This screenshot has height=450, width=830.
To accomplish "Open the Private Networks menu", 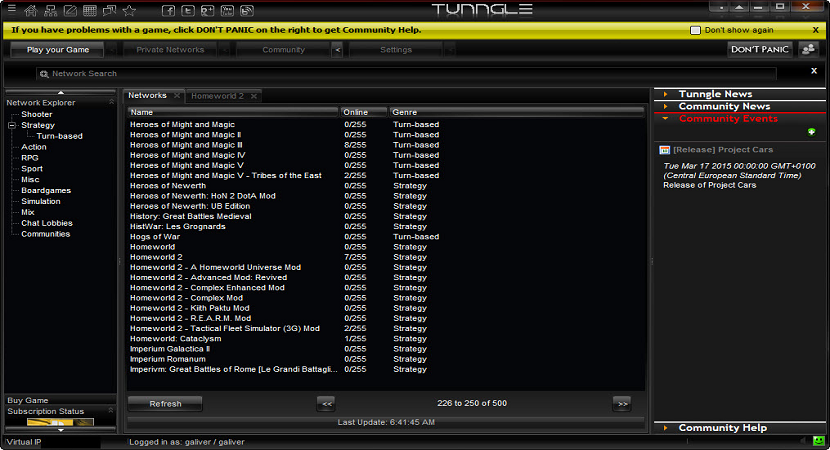I will (x=170, y=50).
